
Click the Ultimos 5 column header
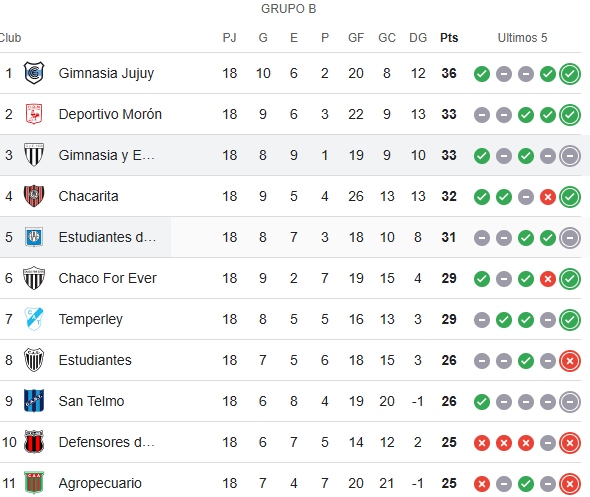[x=522, y=38]
